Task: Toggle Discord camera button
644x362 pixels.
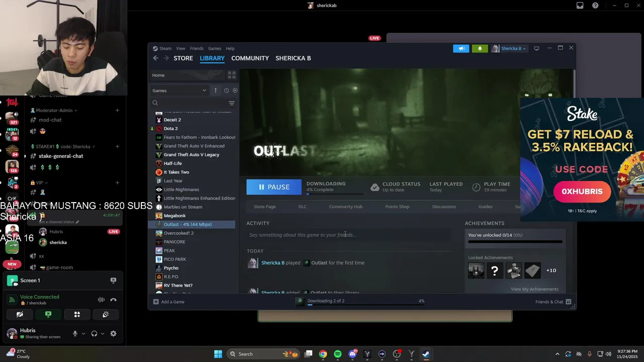Action: (x=20, y=314)
